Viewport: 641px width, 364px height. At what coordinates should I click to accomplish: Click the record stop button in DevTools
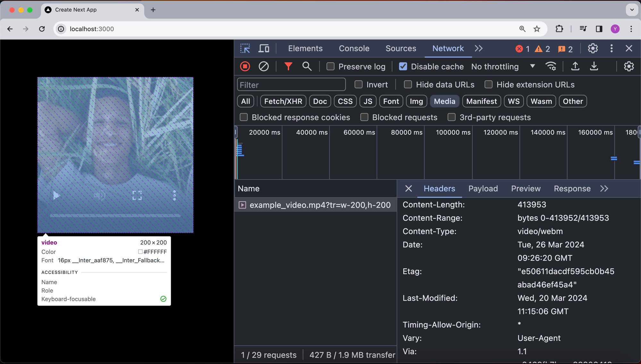coord(245,66)
